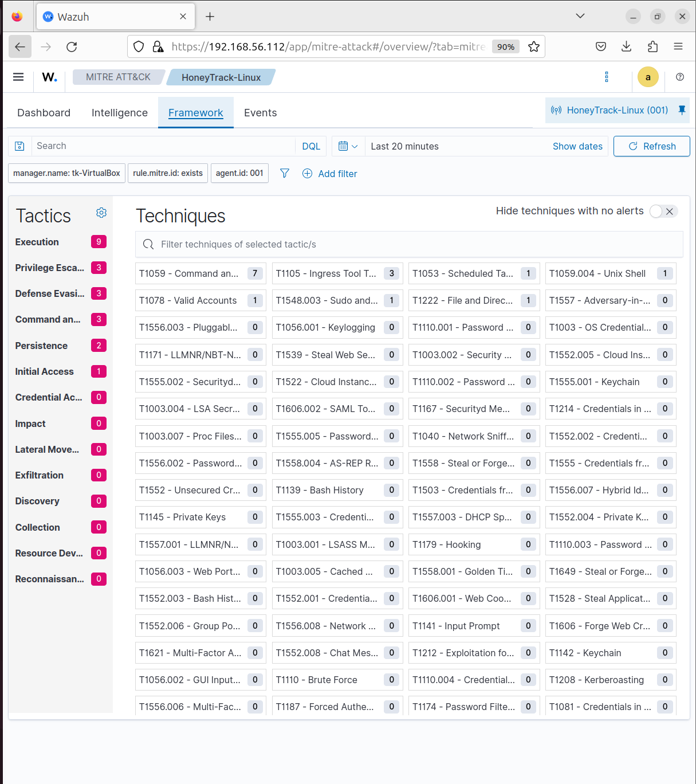Viewport: 696px width, 784px height.
Task: Toggle Hide techniques with no alerts
Action: point(664,211)
